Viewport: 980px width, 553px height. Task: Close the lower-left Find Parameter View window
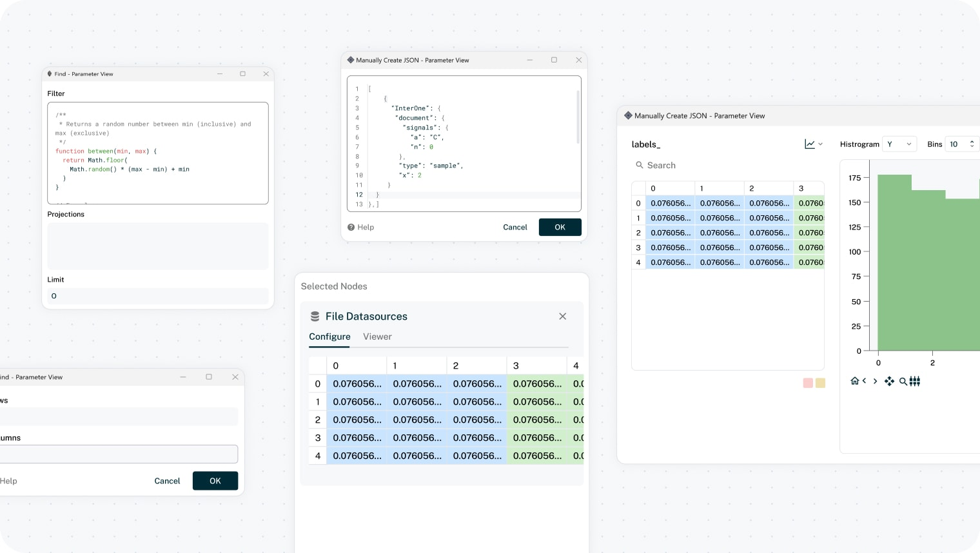235,377
